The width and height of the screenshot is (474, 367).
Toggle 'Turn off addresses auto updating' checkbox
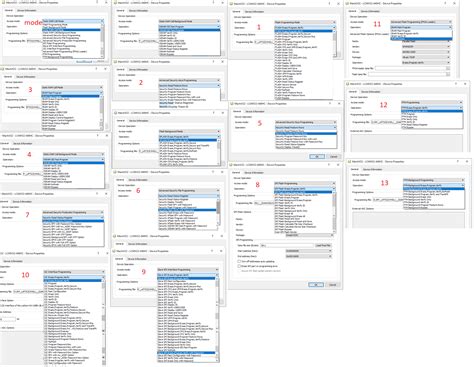[x=239, y=262]
